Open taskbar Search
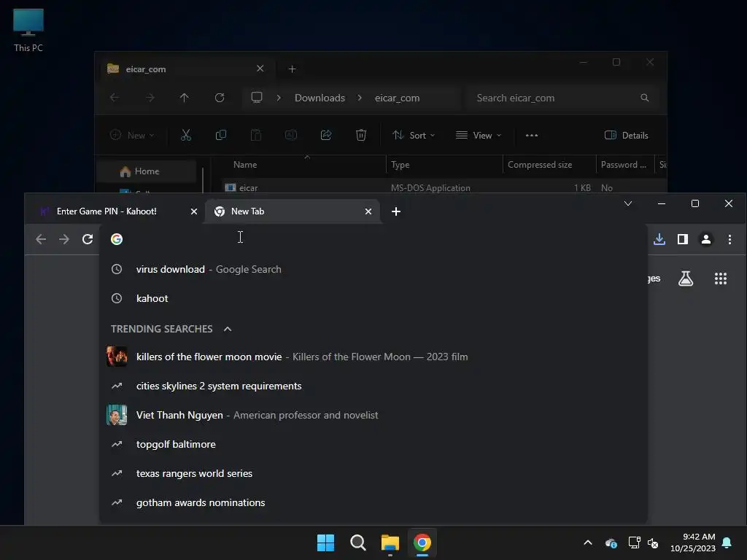This screenshot has width=747, height=560. 357,542
